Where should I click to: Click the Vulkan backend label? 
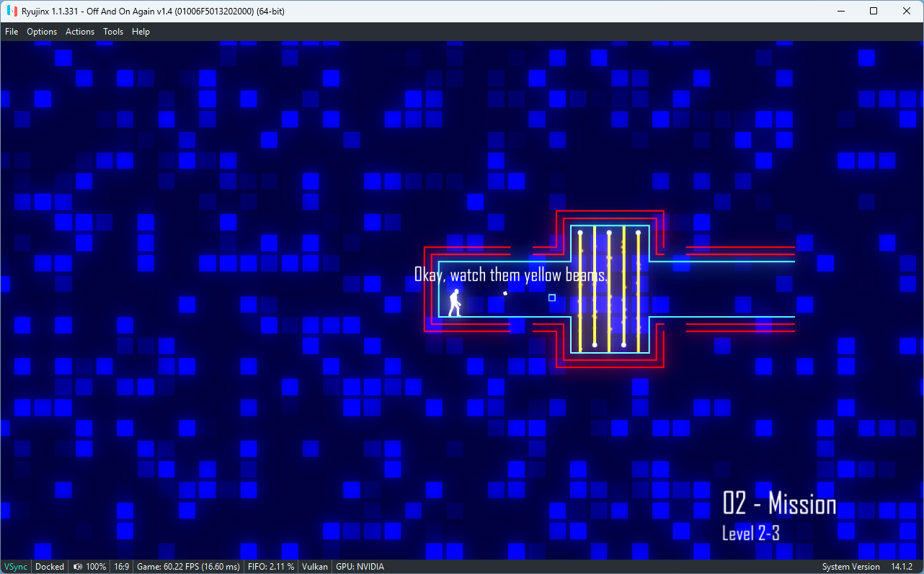(x=315, y=567)
